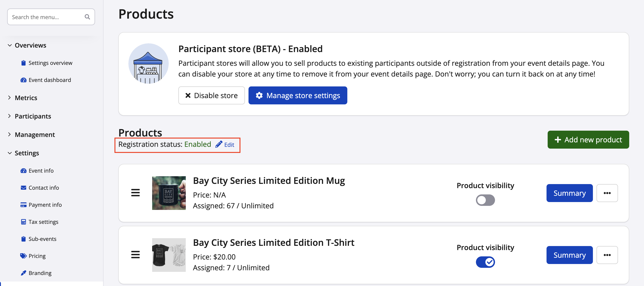
Task: Click the search magnifier icon in menu search
Action: pyautogui.click(x=87, y=17)
